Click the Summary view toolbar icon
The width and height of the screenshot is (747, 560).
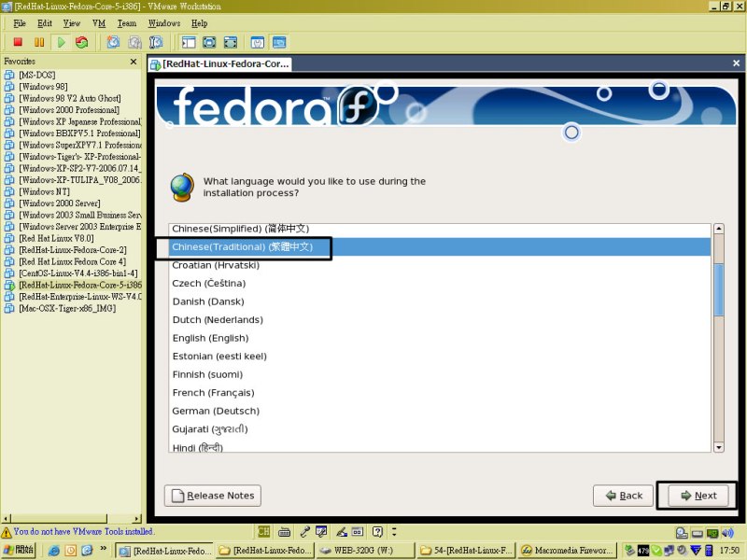click(258, 42)
